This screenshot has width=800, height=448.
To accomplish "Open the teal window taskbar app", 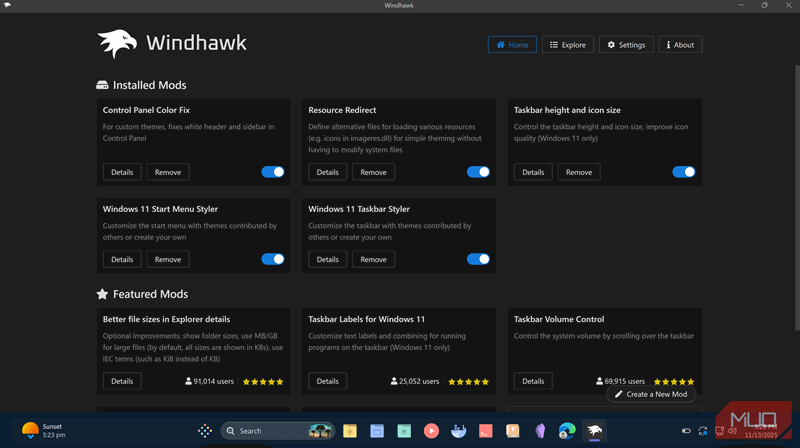I will tap(404, 431).
